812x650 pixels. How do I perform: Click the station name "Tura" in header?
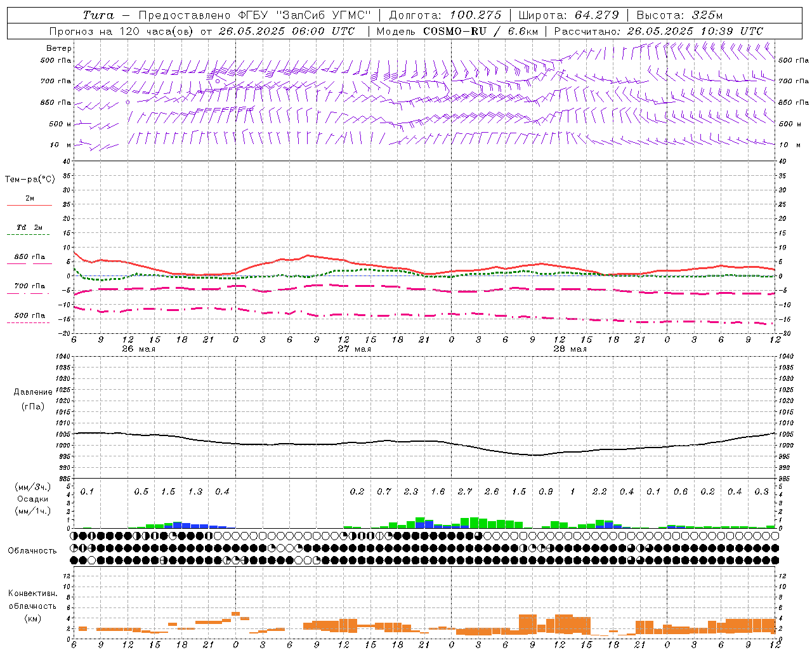(x=98, y=15)
